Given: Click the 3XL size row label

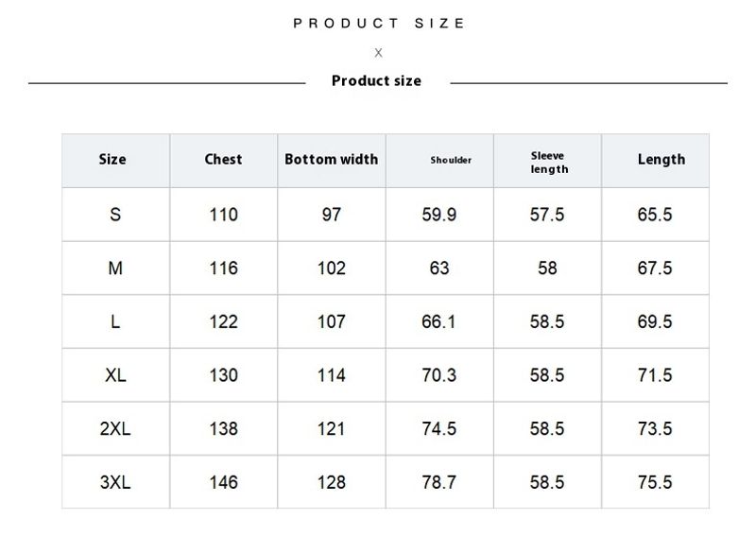Looking at the screenshot, I should coord(115,483).
